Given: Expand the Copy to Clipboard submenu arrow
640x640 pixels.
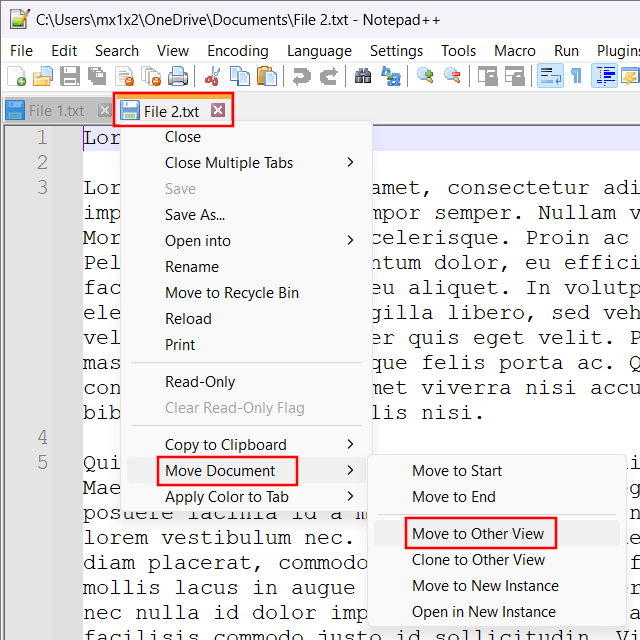Looking at the screenshot, I should click(350, 444).
